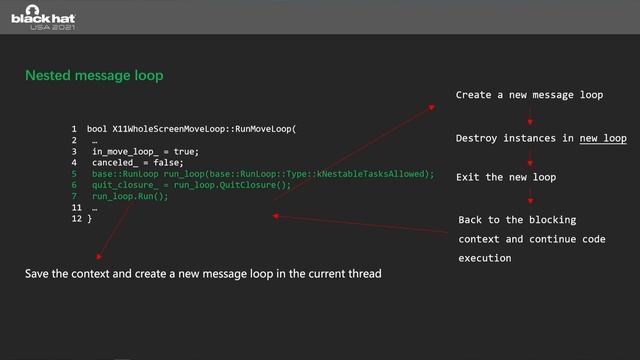Click the sentence "Save the context and create..."
The image size is (640, 360).
[x=203, y=273]
